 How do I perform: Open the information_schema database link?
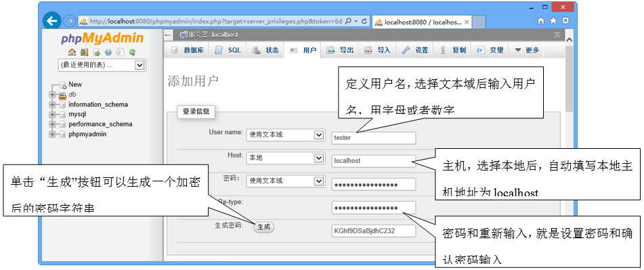coord(98,105)
